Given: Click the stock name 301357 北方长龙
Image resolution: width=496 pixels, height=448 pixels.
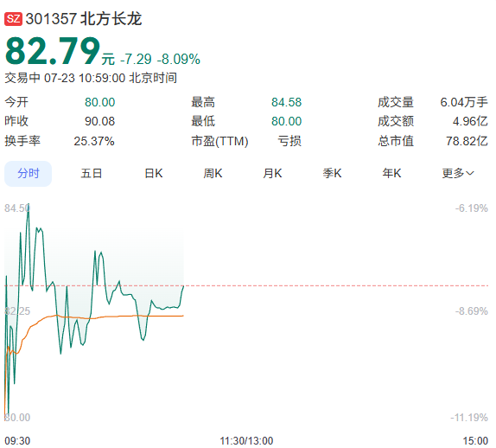Looking at the screenshot, I should click(84, 19).
